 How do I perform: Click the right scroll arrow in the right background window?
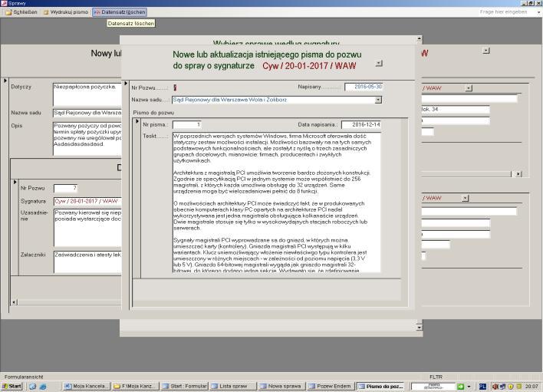pos(518,174)
